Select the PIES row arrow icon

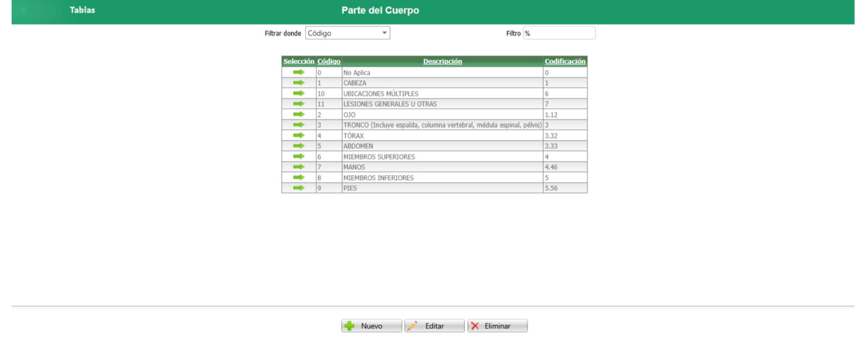pos(299,188)
